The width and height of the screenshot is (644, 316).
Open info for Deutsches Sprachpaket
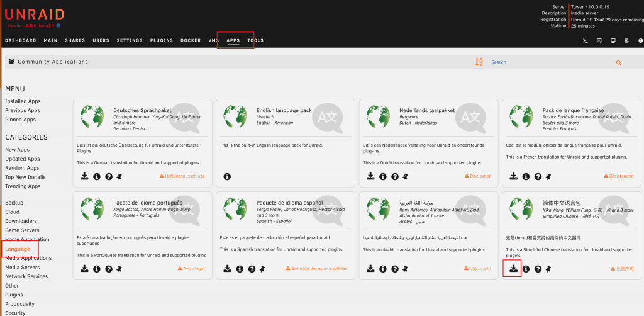coord(96,176)
